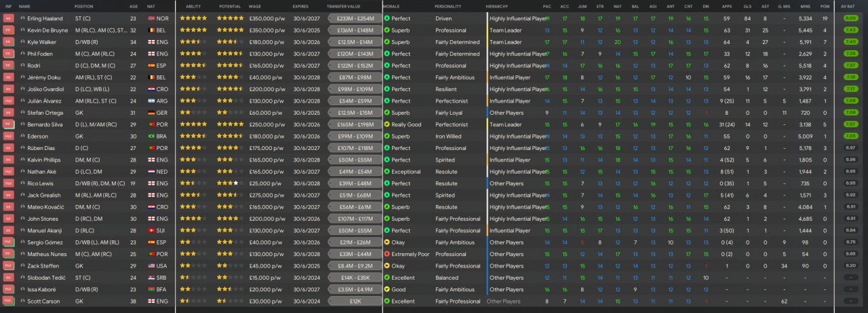Screen dimensions: 868x313
Task: Sort by the MORALE column header
Action: click(x=391, y=6)
